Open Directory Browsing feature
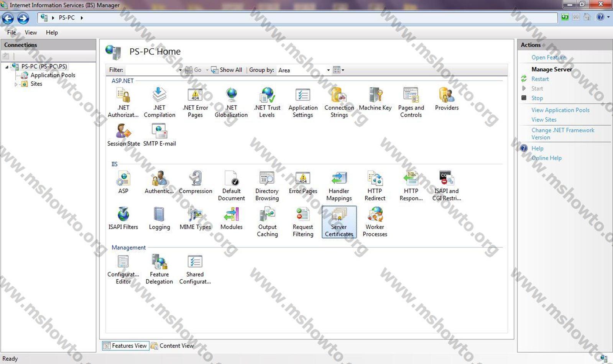 [x=267, y=186]
